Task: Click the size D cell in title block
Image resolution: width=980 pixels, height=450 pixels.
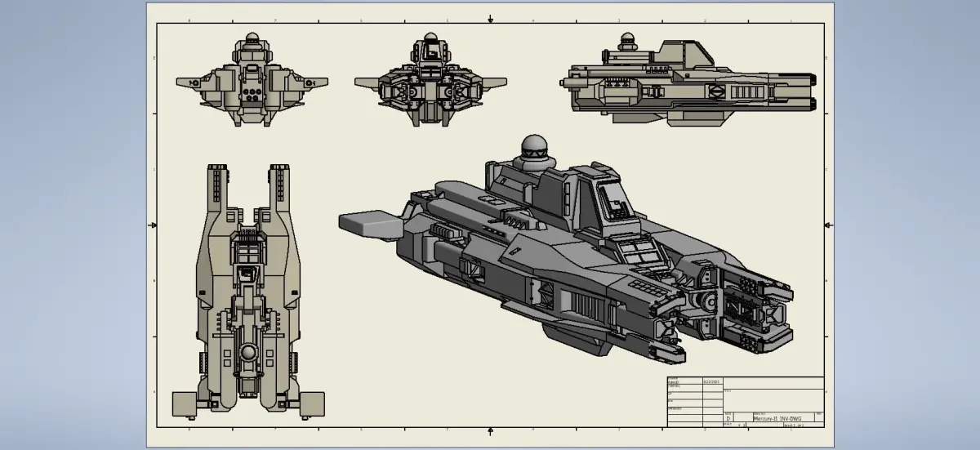Action: pos(728,417)
